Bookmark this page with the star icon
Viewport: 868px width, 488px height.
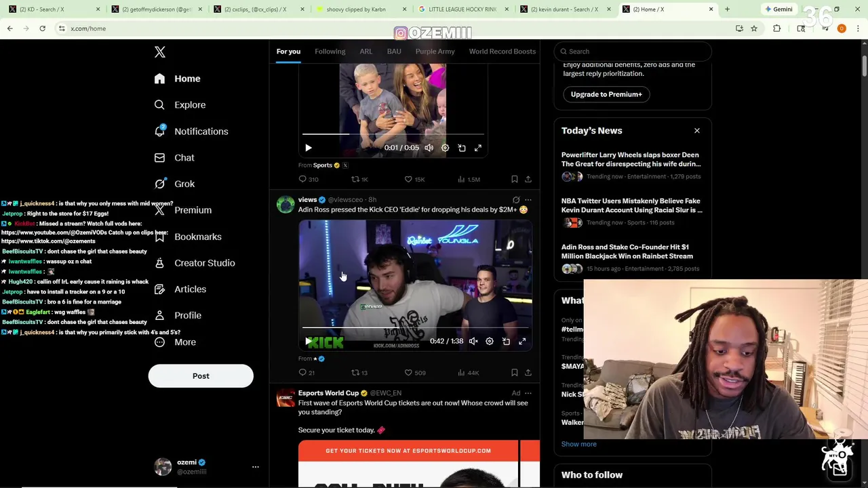(754, 28)
